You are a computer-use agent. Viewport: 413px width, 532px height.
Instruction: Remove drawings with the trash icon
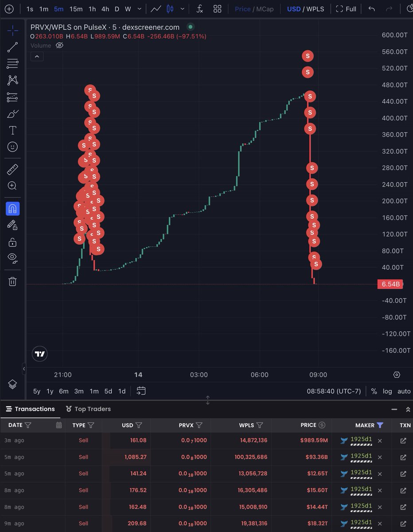12,281
